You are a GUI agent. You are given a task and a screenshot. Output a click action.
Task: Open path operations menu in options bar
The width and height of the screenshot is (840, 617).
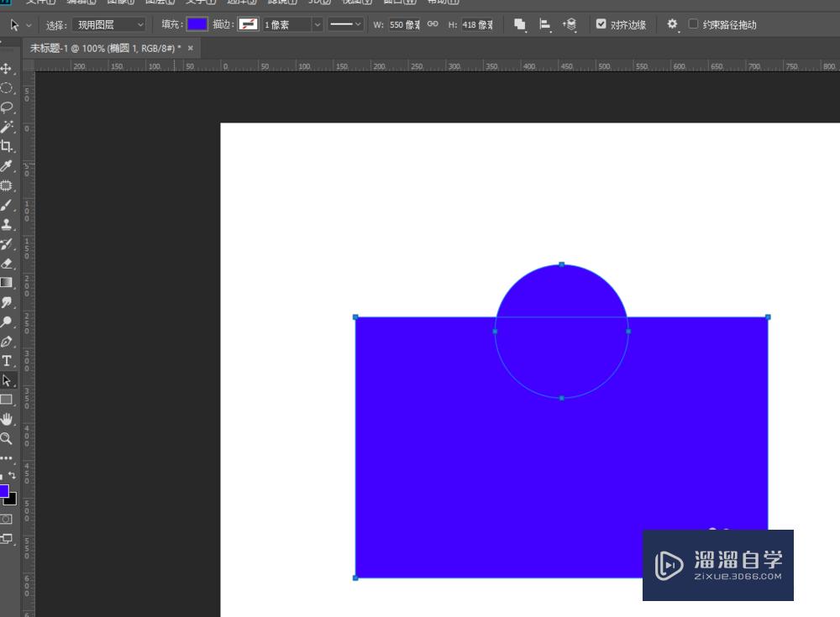[520, 24]
